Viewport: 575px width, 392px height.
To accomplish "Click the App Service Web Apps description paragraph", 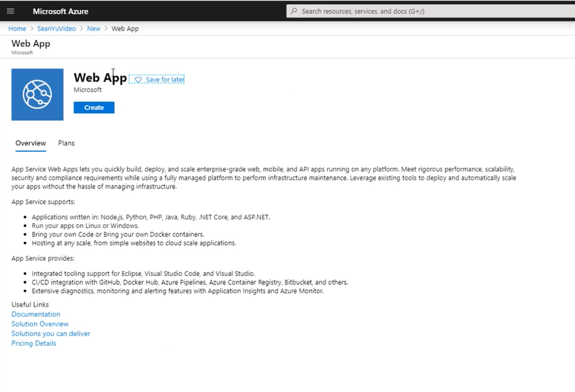I will (x=263, y=177).
